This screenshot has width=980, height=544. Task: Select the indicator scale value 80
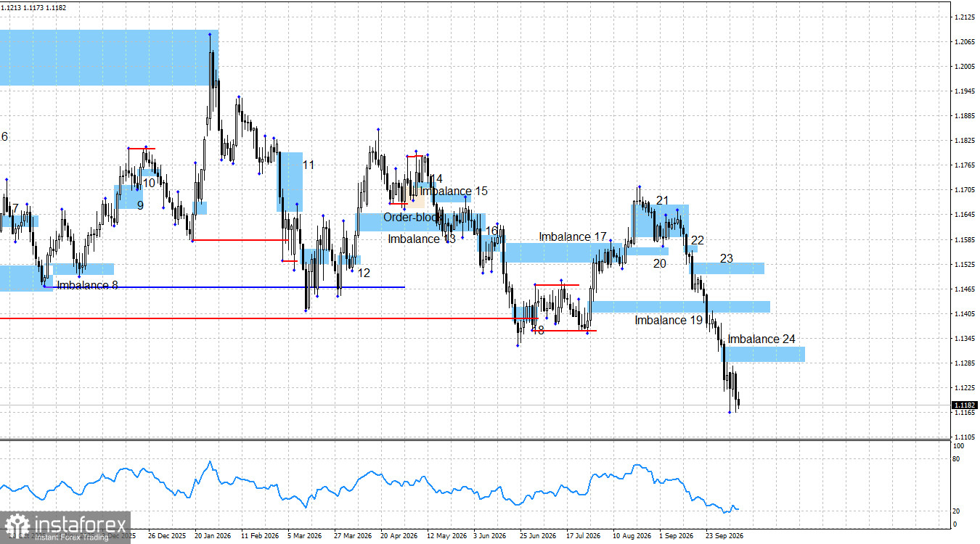(956, 460)
